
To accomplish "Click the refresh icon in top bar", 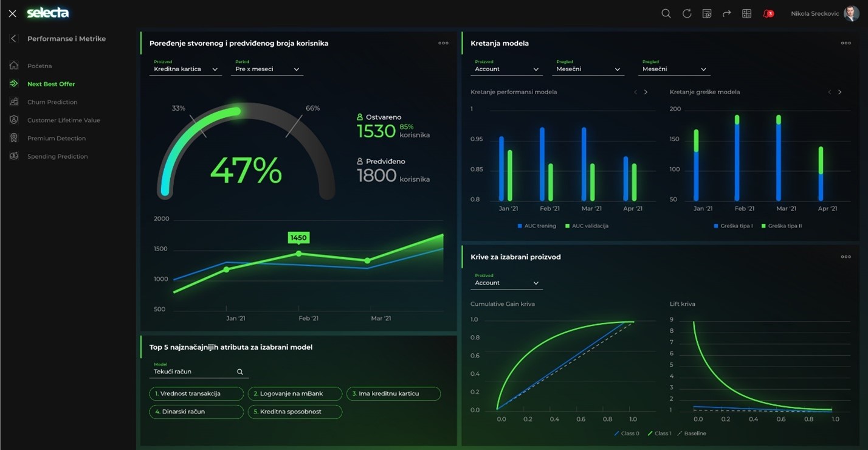I will (x=687, y=13).
